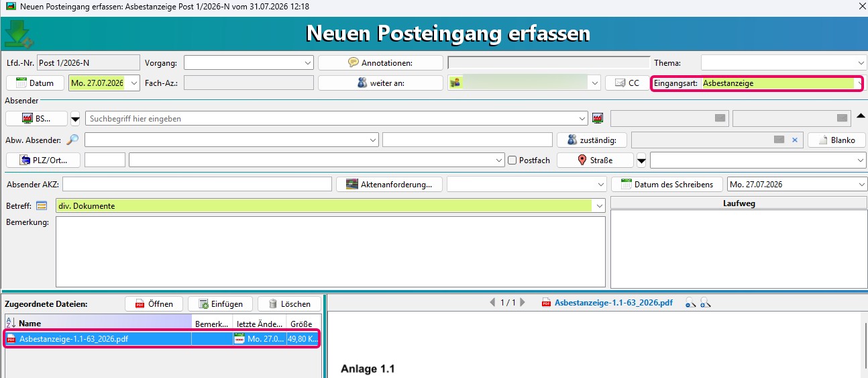The height and width of the screenshot is (378, 868).
Task: Expand the weiter an recipient dropdown
Action: tap(594, 83)
